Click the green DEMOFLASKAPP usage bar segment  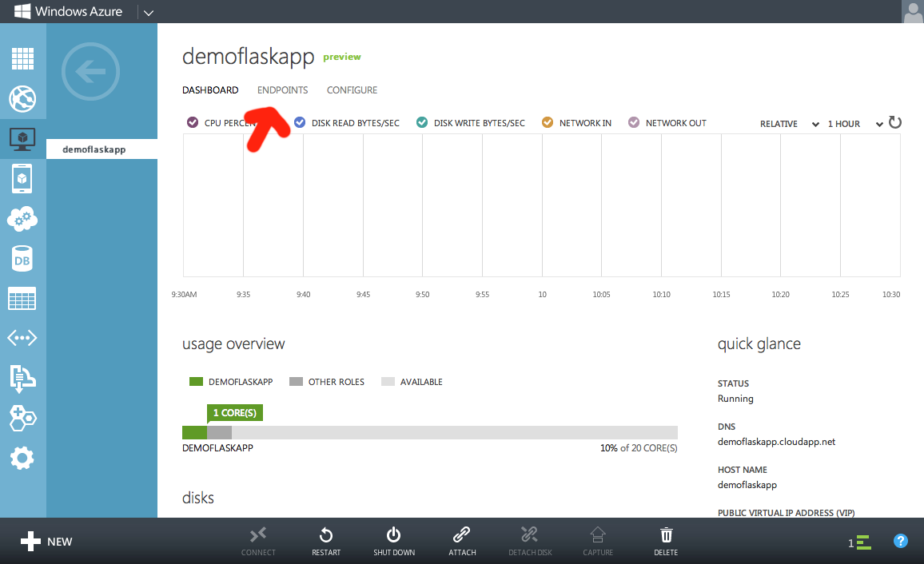pyautogui.click(x=194, y=433)
